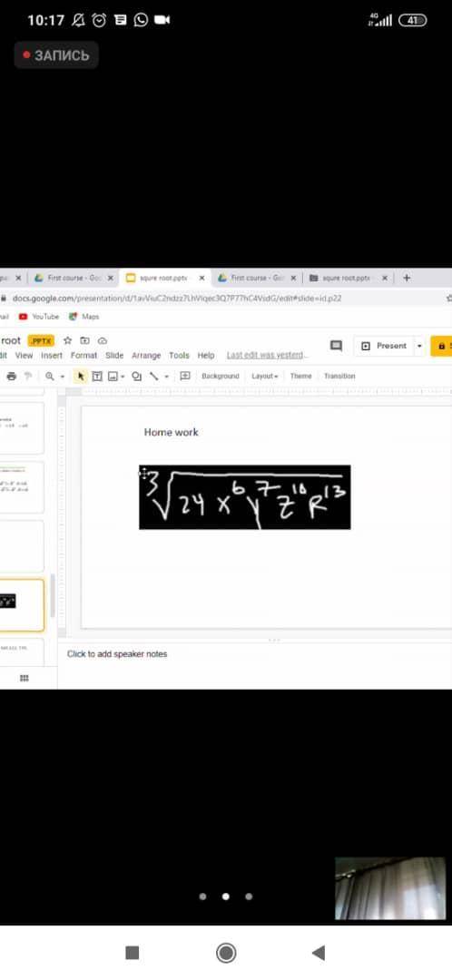The height and width of the screenshot is (980, 452).
Task: Open the Insert menu
Action: pos(52,355)
